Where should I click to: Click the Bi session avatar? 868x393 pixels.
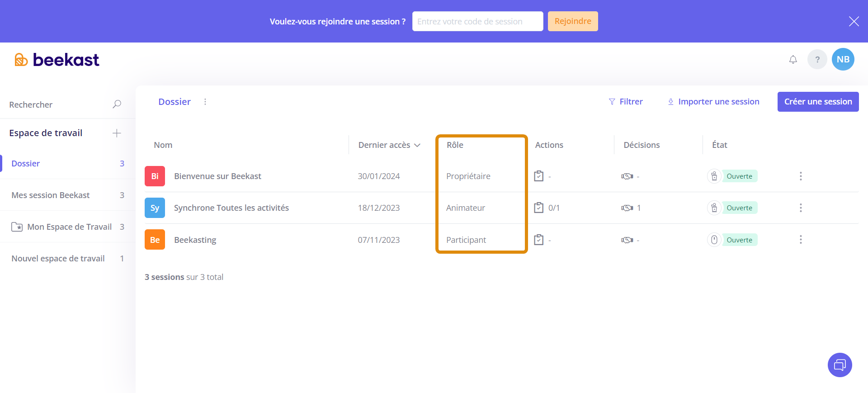click(x=155, y=176)
